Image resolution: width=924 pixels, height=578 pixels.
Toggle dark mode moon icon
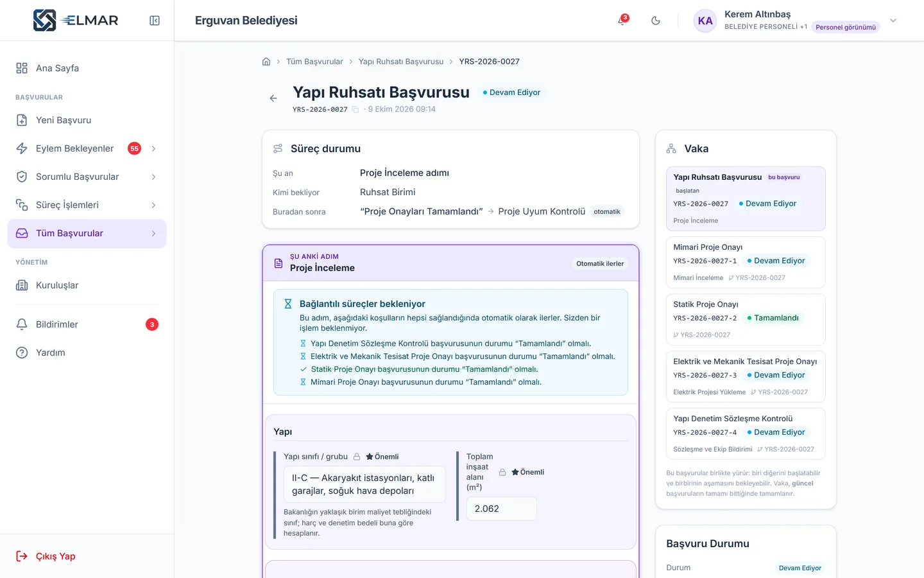pos(656,21)
